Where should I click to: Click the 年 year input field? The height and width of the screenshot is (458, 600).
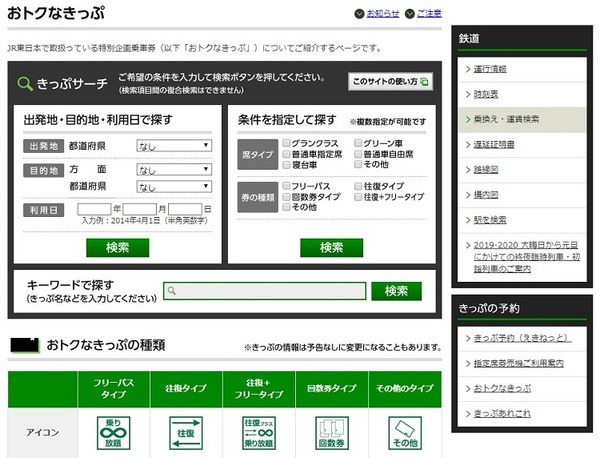click(x=94, y=209)
